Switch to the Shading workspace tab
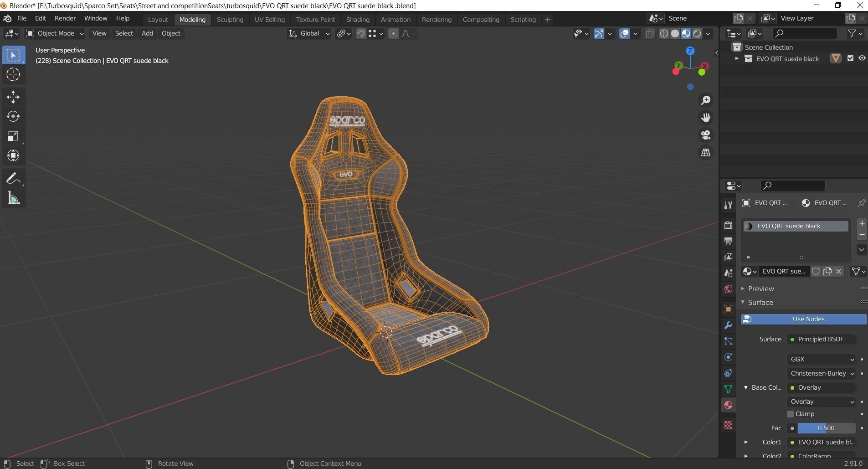 click(x=358, y=19)
